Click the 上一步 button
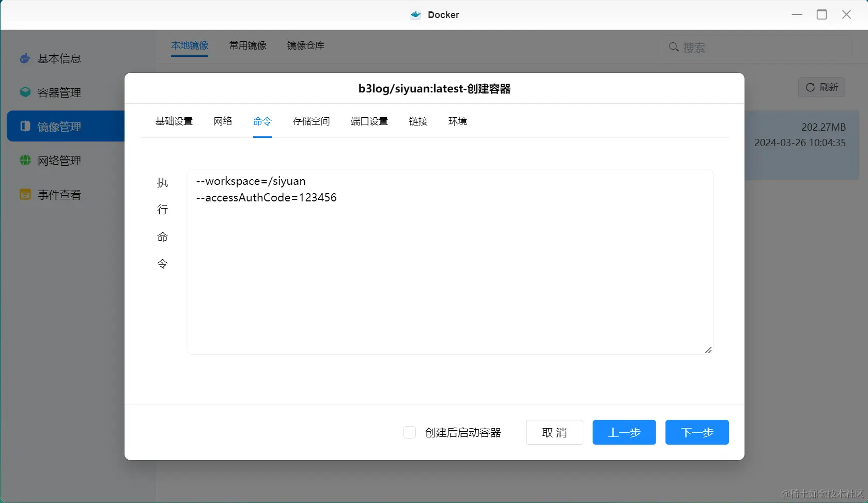The image size is (868, 503). tap(624, 432)
